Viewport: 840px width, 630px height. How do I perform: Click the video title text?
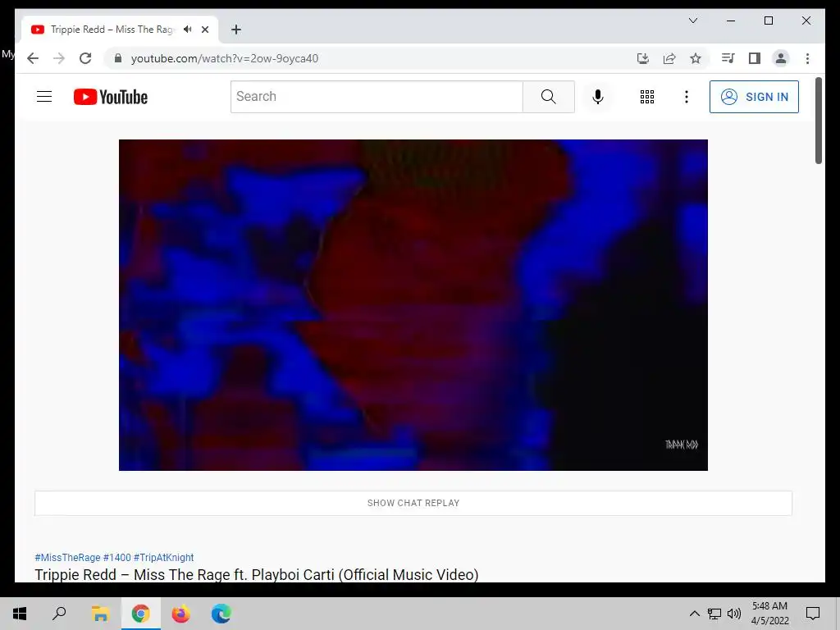pyautogui.click(x=257, y=574)
